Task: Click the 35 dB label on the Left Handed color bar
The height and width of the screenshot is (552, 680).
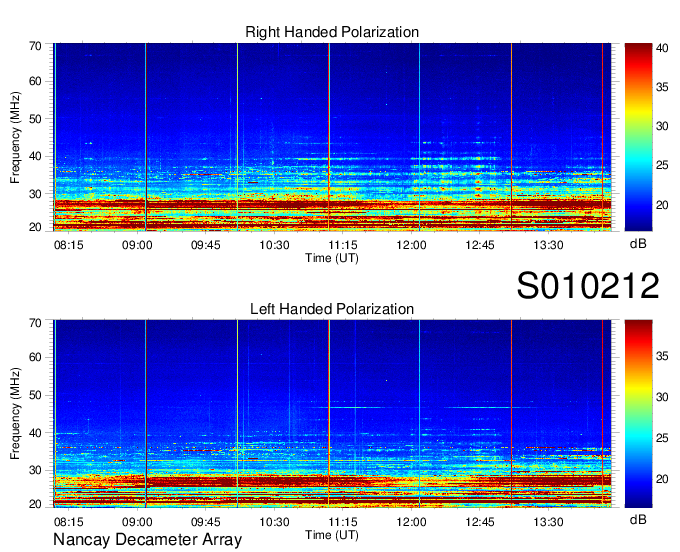Action: pyautogui.click(x=662, y=356)
